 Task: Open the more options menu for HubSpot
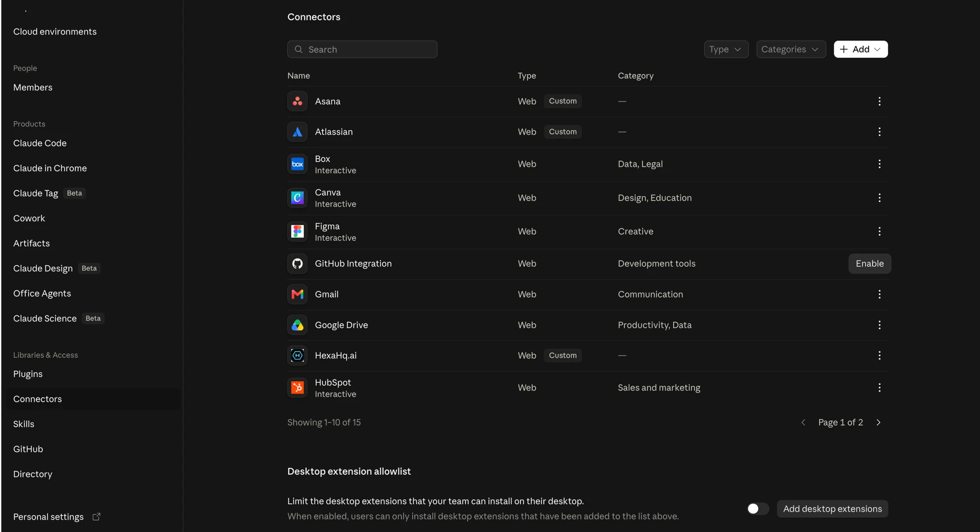tap(879, 388)
